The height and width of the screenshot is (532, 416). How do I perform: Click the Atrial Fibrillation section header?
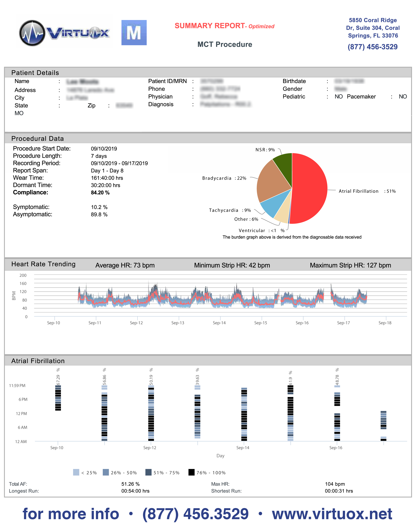[208, 361]
